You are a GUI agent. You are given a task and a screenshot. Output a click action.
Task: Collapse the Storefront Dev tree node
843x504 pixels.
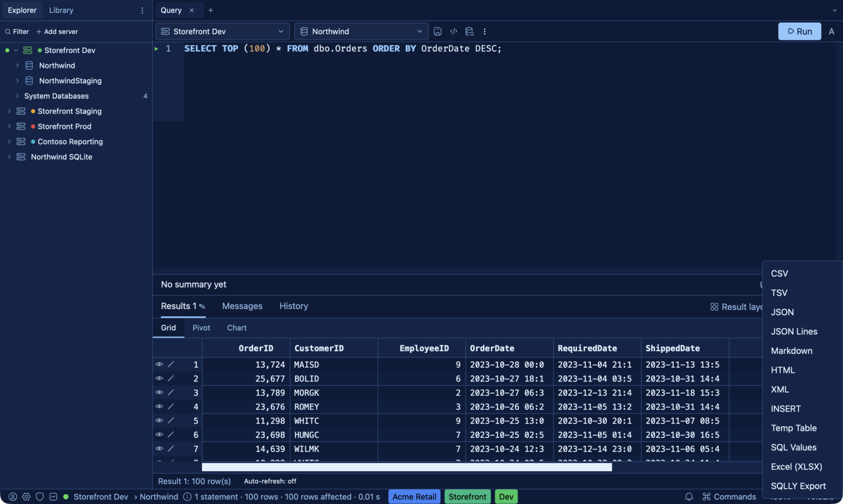[16, 50]
